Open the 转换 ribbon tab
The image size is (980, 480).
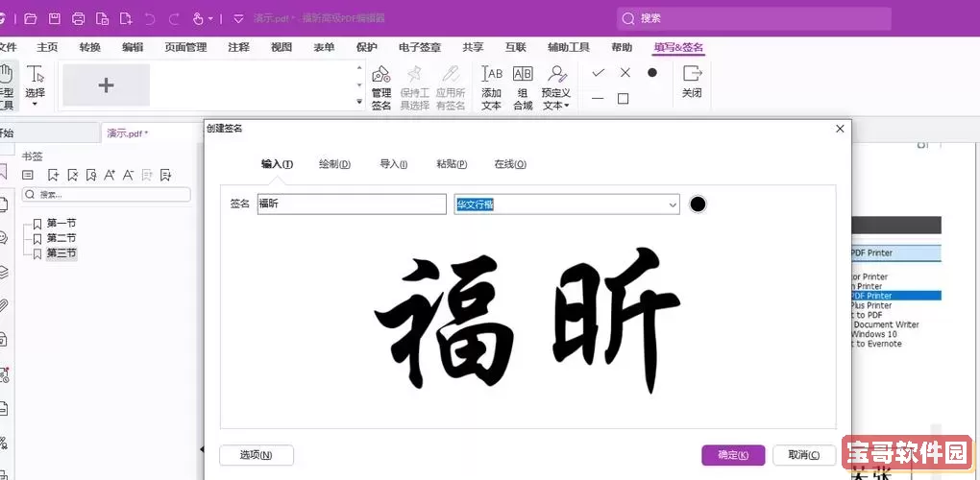click(x=90, y=47)
